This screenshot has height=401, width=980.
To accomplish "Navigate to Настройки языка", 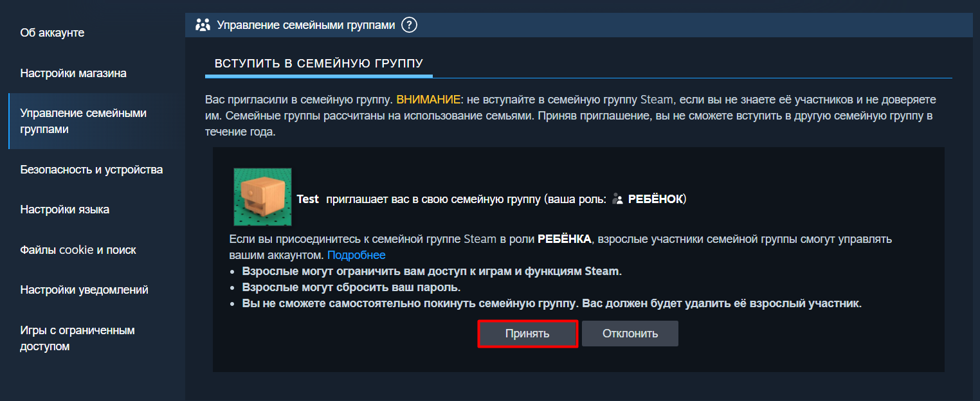I will 65,209.
